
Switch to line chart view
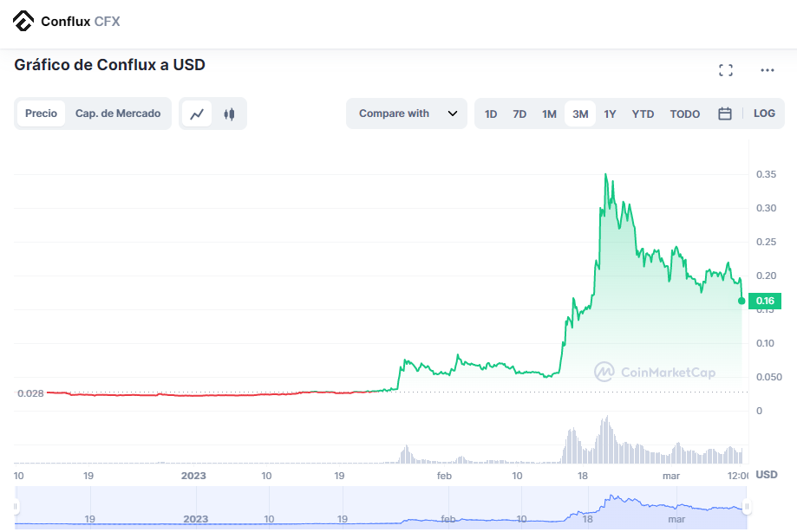point(197,114)
